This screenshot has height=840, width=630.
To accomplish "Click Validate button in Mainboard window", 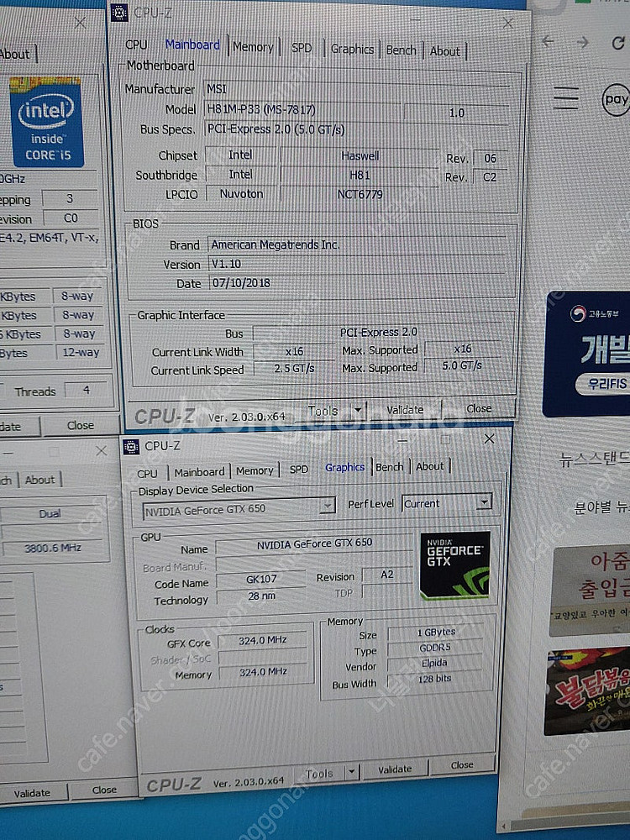I will [405, 410].
